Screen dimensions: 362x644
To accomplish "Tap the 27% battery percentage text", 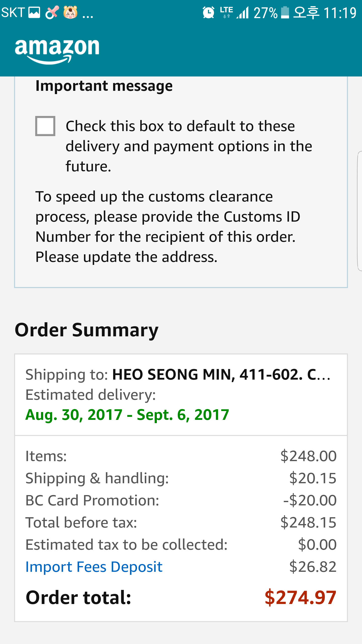I will [265, 13].
